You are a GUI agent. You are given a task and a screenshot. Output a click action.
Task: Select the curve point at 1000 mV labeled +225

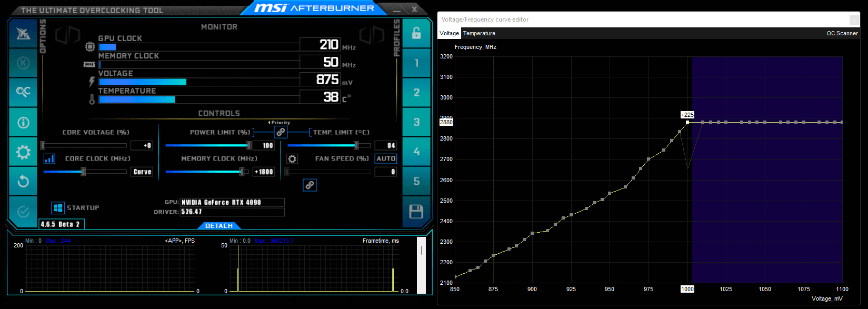click(687, 122)
